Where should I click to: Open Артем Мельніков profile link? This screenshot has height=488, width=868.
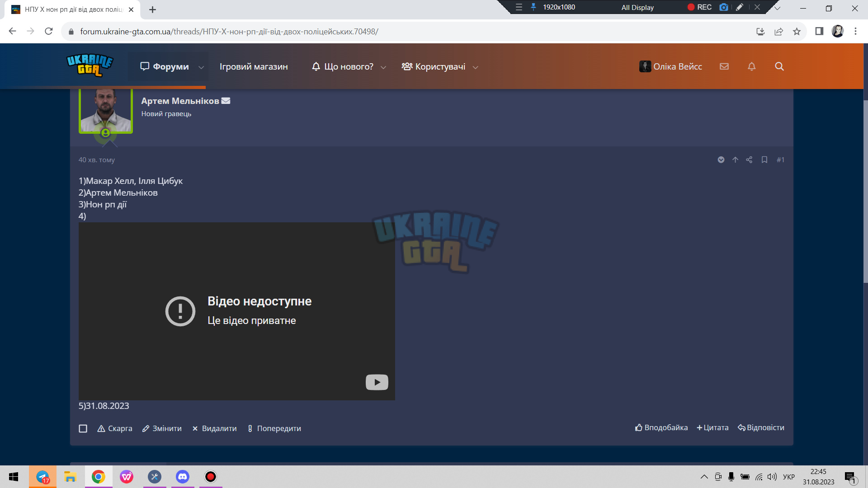[x=180, y=101]
